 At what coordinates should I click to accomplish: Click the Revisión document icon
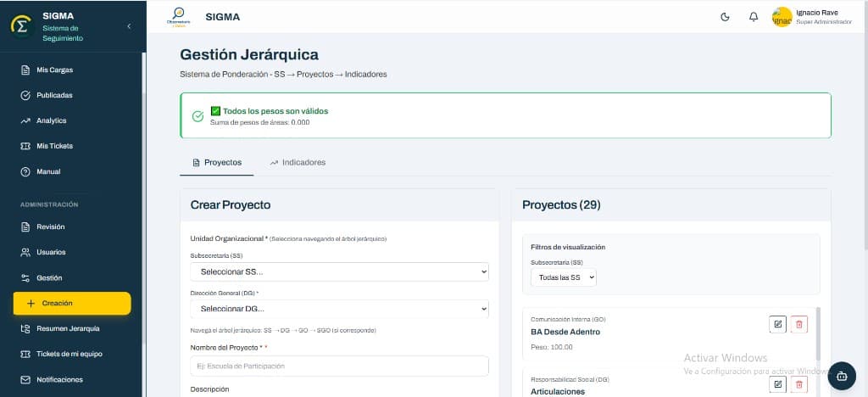(25, 226)
